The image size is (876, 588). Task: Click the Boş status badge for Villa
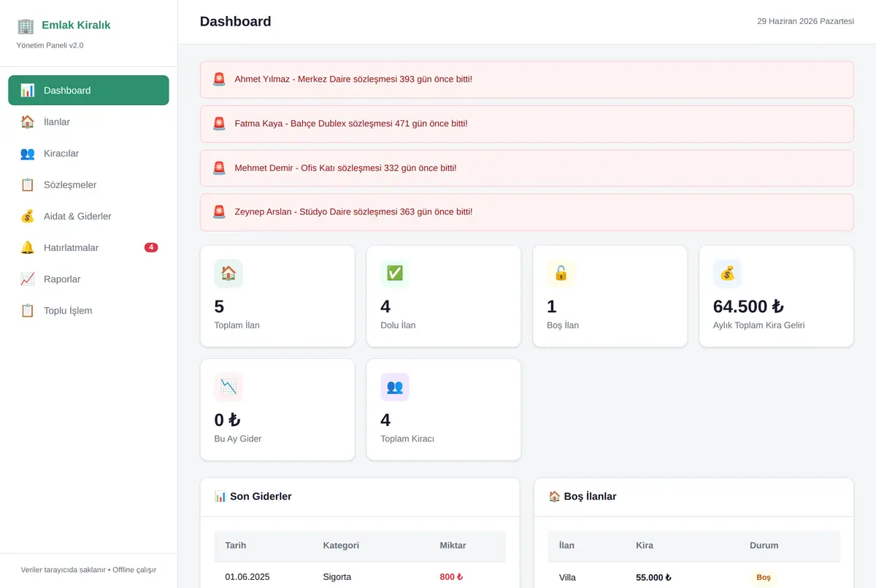[x=763, y=577]
